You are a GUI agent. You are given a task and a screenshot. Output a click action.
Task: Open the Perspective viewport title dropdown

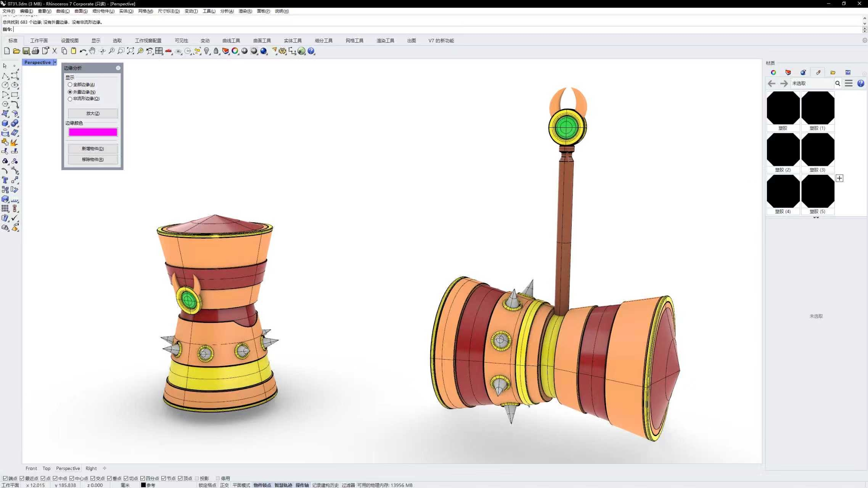pyautogui.click(x=55, y=62)
